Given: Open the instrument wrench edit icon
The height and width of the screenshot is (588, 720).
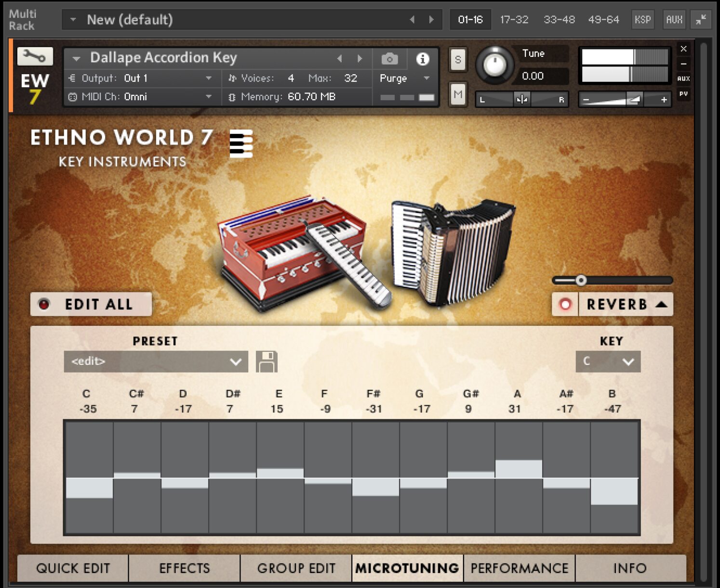Looking at the screenshot, I should (x=36, y=56).
